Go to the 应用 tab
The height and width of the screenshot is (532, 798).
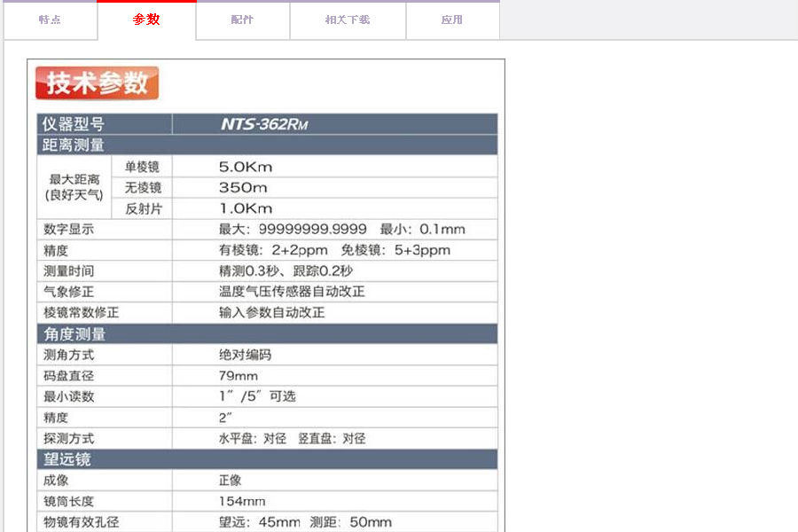click(452, 20)
